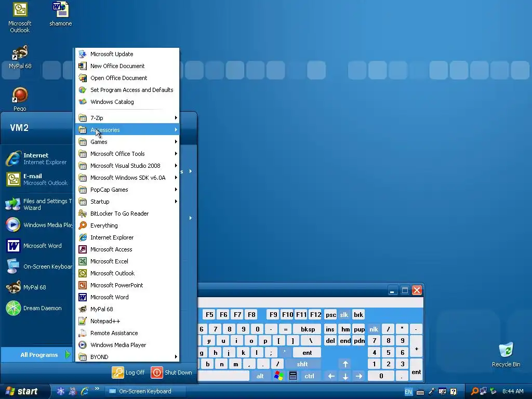Open E-mail Microsoft Outlook pinned item
The image size is (532, 399).
click(x=37, y=179)
